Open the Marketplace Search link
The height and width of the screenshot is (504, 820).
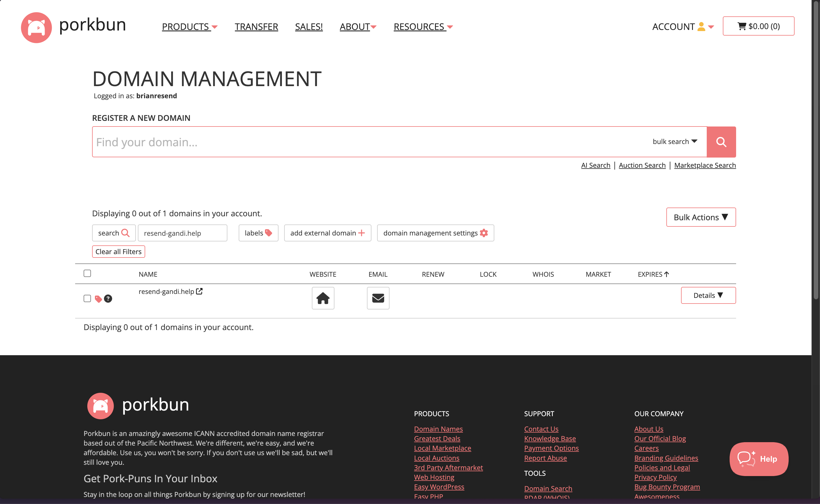705,165
